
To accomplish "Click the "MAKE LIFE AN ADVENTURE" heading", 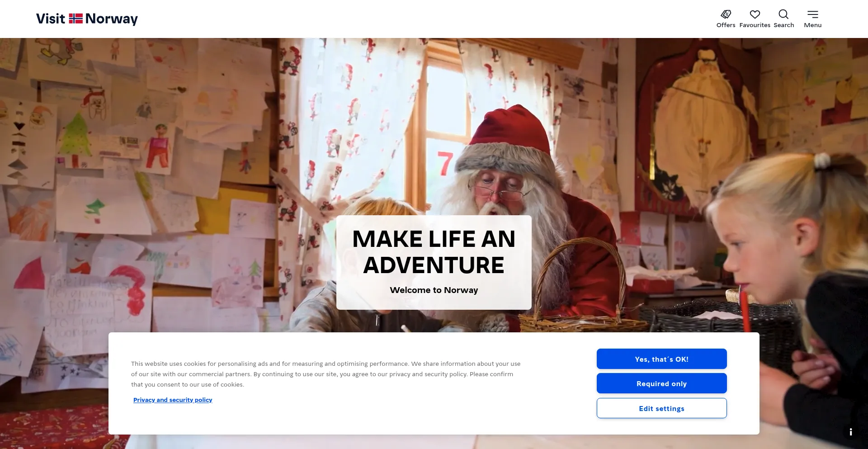I will click(434, 252).
